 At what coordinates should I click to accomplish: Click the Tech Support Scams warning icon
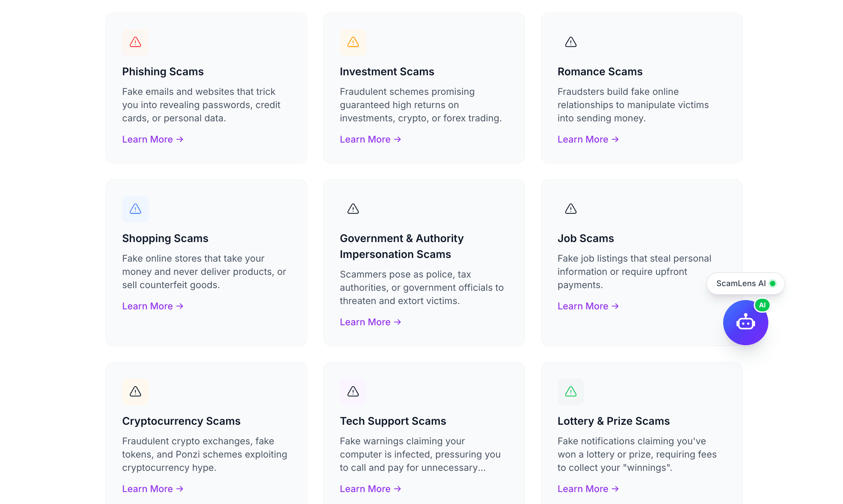coord(353,392)
